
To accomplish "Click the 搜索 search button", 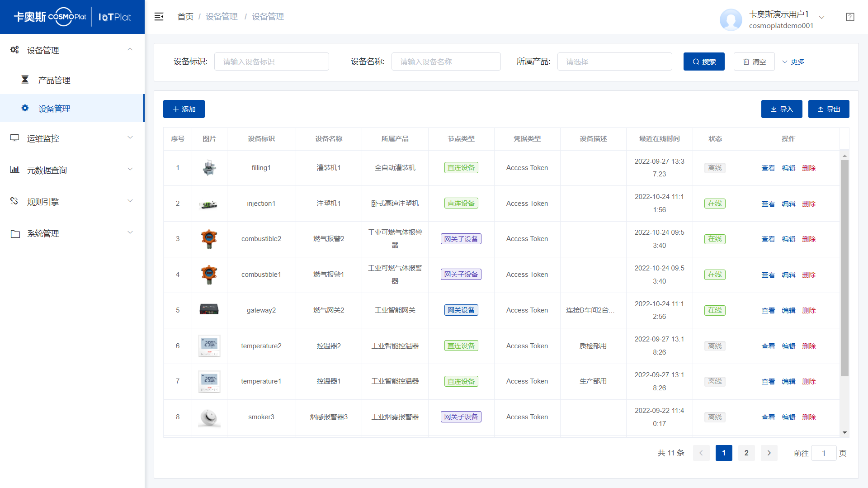I will pos(704,62).
